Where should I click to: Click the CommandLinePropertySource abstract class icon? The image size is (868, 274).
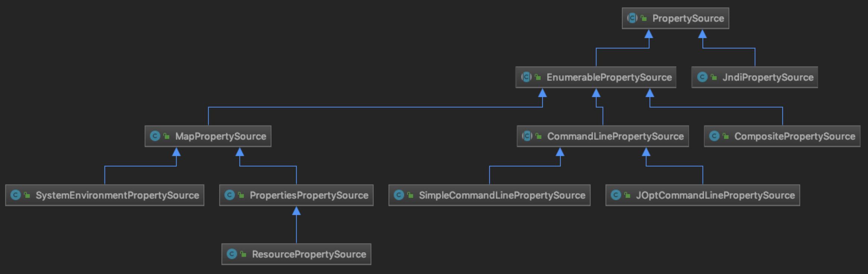[527, 136]
